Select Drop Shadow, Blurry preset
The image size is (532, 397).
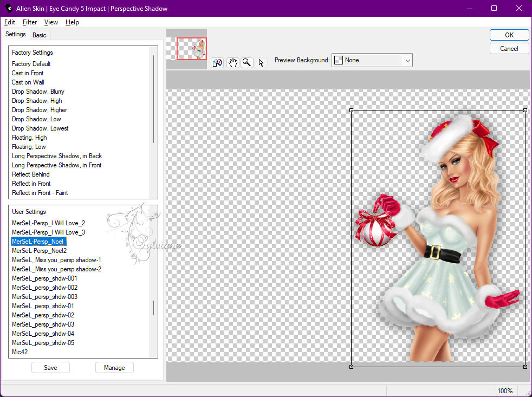[x=38, y=92]
